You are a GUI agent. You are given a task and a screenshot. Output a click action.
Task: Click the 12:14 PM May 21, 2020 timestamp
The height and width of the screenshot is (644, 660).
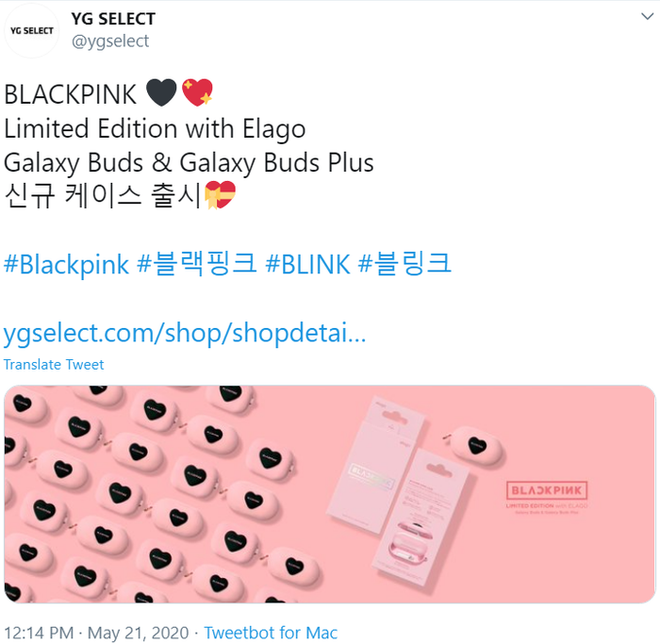[96, 633]
